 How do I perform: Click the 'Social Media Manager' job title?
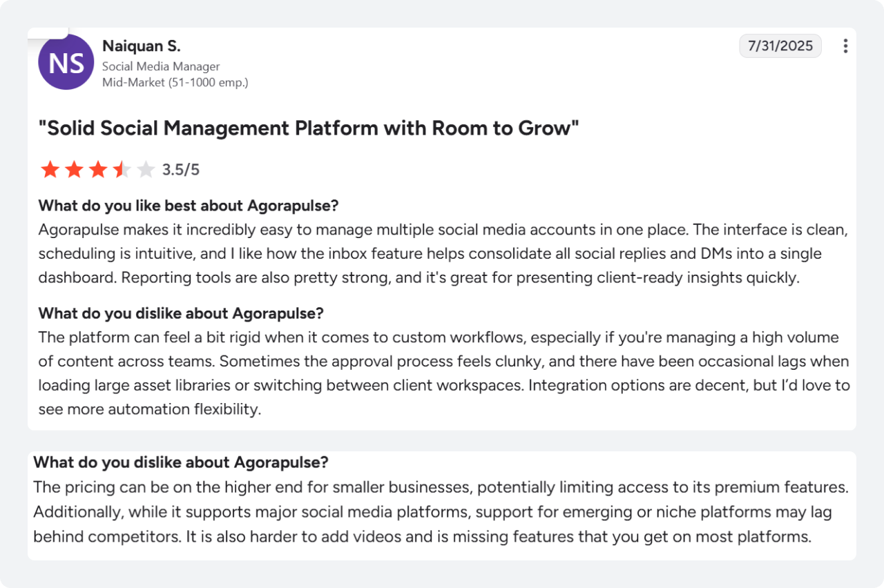pos(161,66)
